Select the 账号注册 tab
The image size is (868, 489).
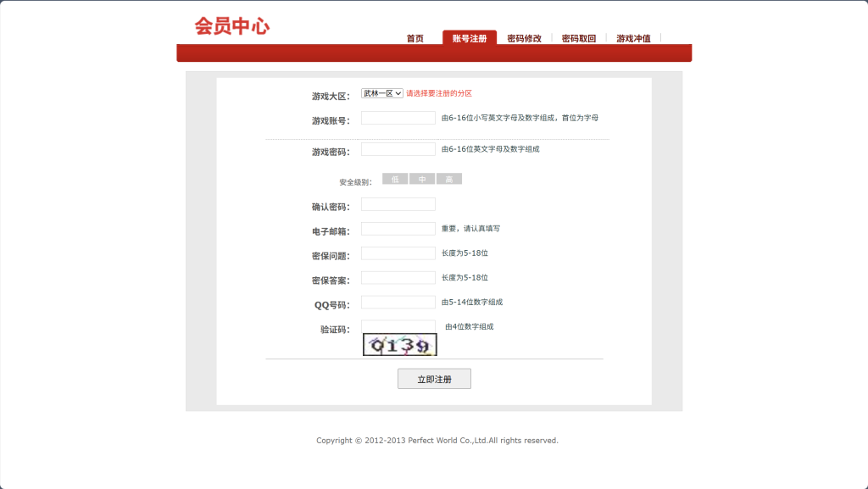click(470, 38)
